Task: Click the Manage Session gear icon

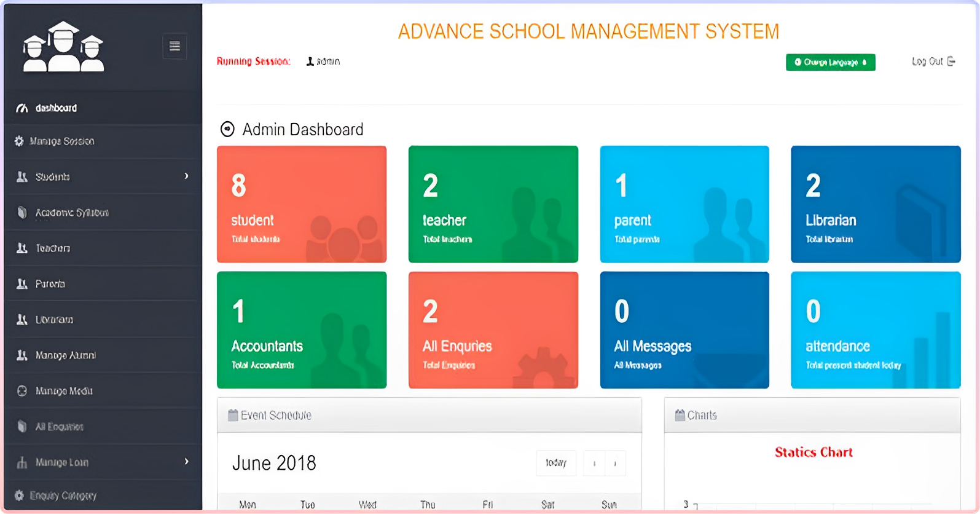Action: [x=19, y=141]
